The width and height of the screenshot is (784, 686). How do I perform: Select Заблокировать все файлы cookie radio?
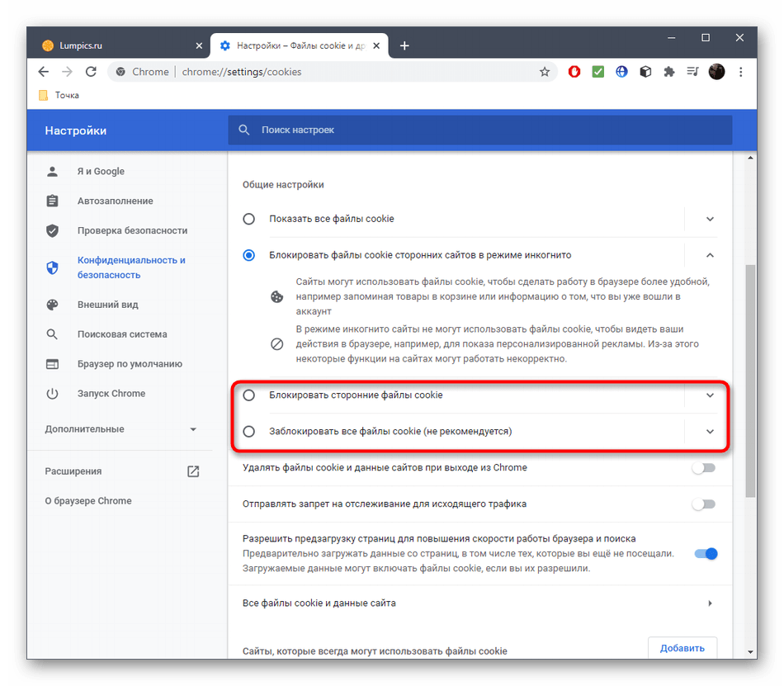(248, 432)
